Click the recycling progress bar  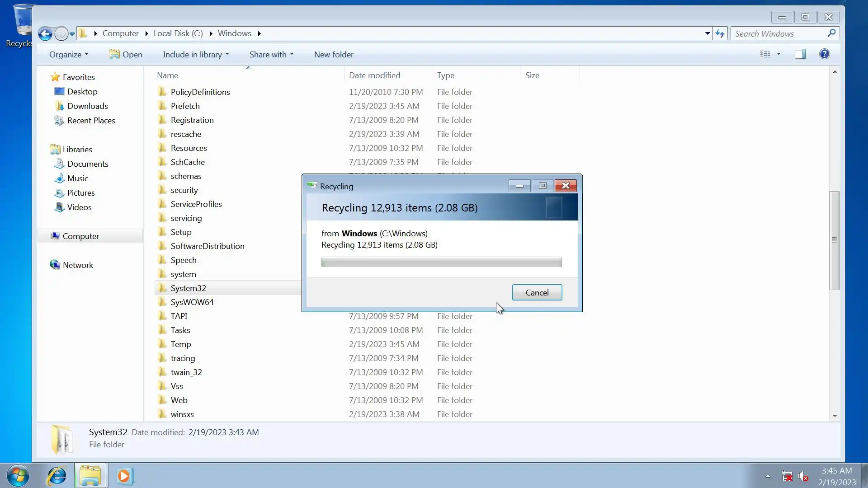[441, 262]
